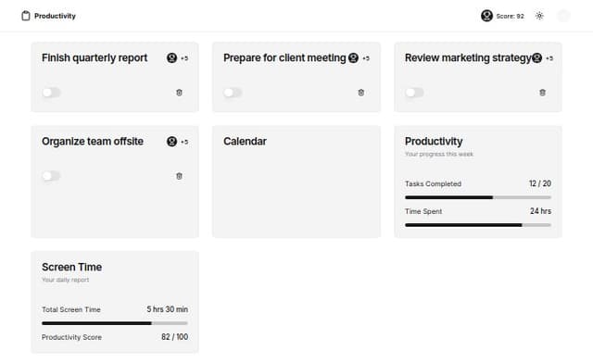Click the Total Screen Time progress bar
The image size is (593, 364).
115,323
